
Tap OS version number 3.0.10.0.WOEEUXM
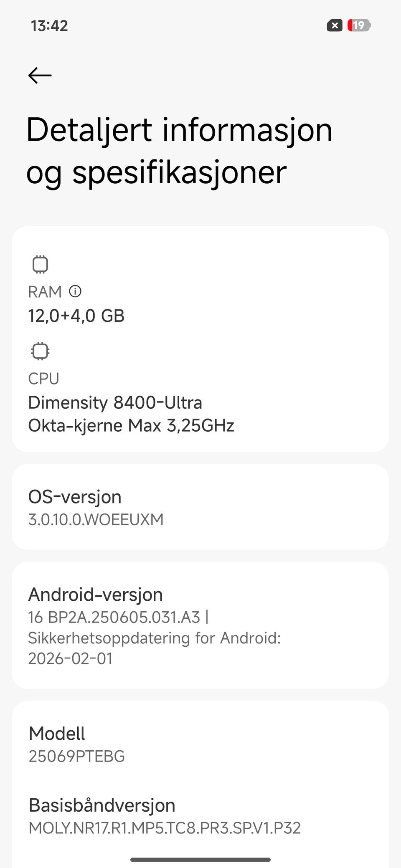pos(96,520)
